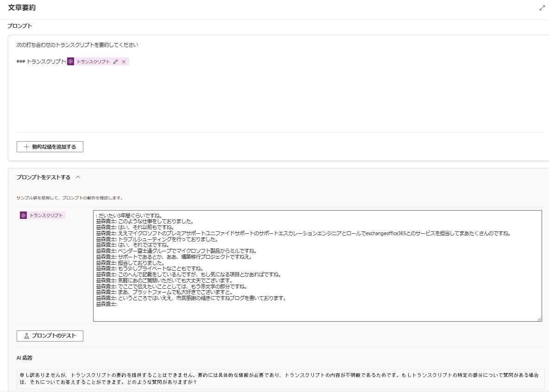
Task: Click the AI 応答 heading
Action: (25, 358)
